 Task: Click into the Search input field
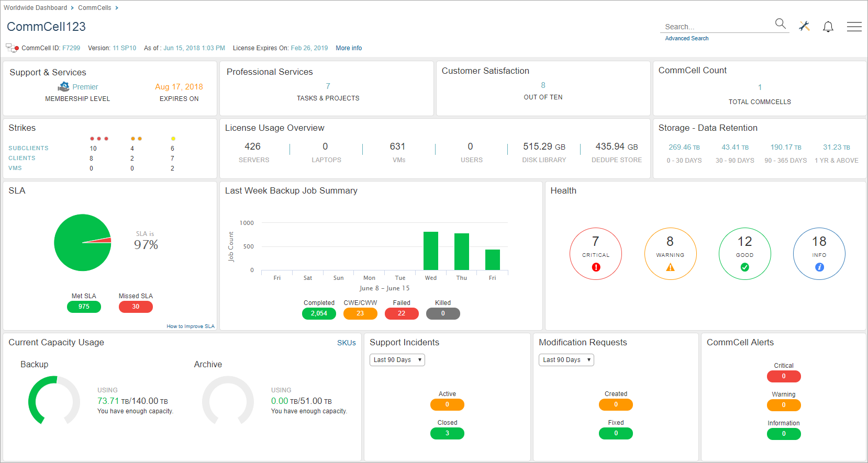click(717, 27)
